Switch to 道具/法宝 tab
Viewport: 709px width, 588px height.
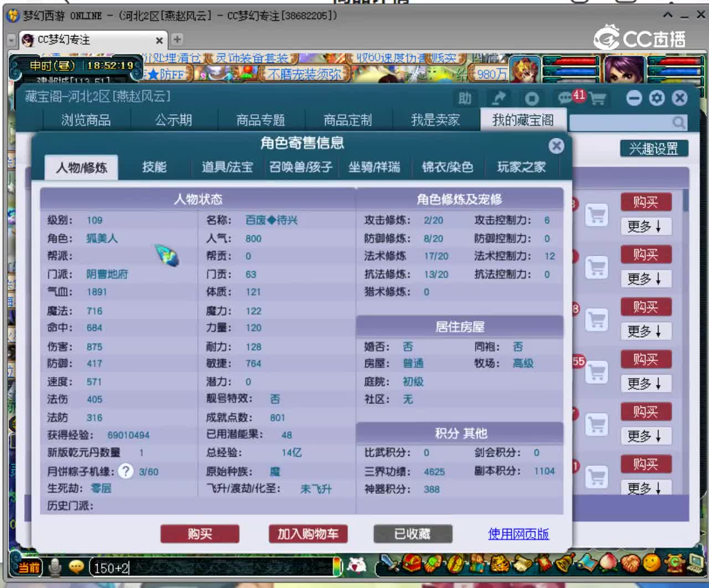click(x=227, y=167)
